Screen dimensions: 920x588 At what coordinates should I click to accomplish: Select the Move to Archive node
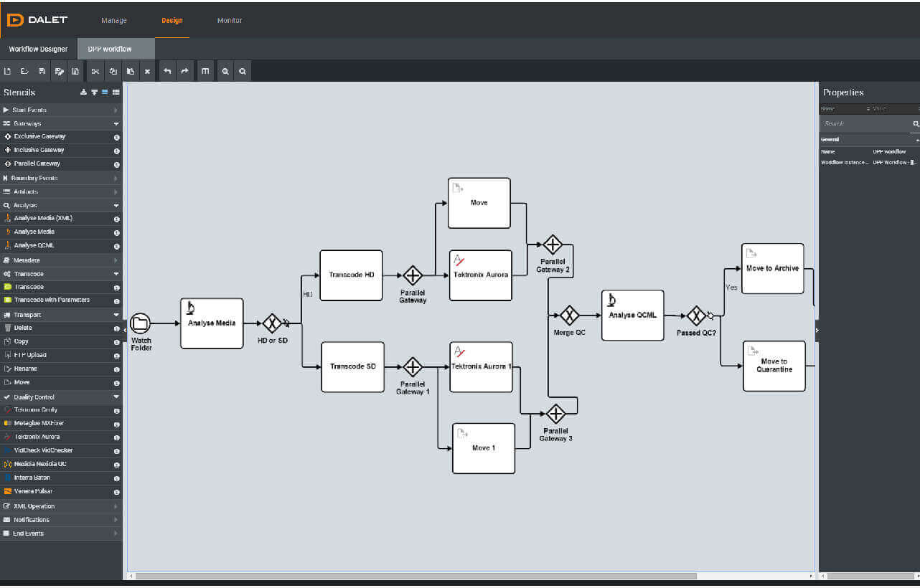[x=772, y=268]
